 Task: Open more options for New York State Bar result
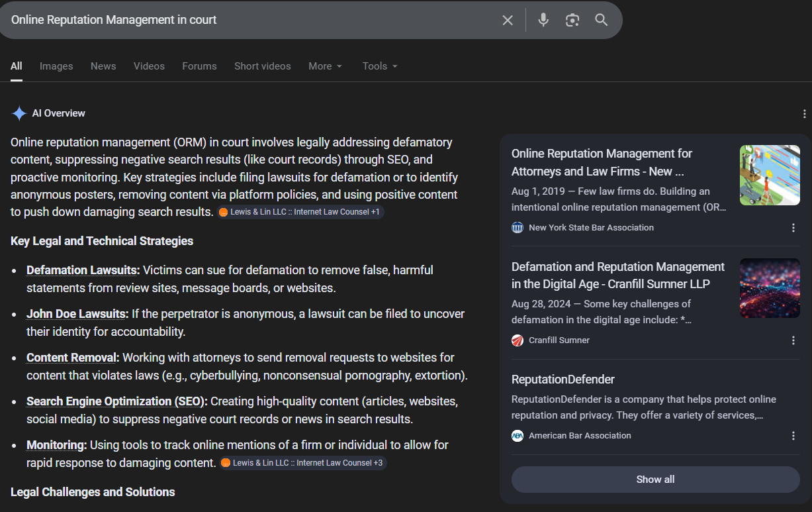tap(793, 228)
